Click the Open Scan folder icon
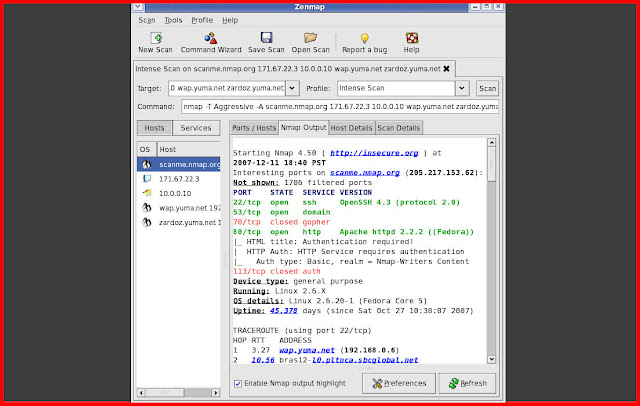This screenshot has width=640, height=406. tap(310, 38)
